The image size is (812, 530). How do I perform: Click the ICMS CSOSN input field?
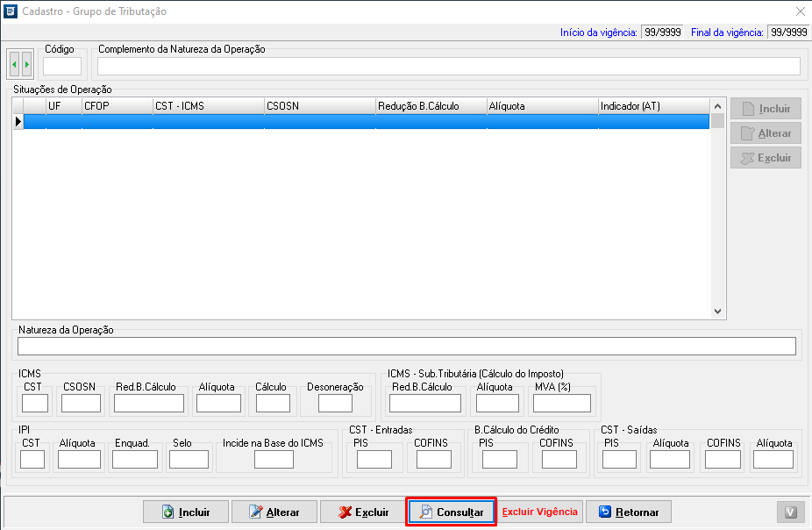[81, 404]
